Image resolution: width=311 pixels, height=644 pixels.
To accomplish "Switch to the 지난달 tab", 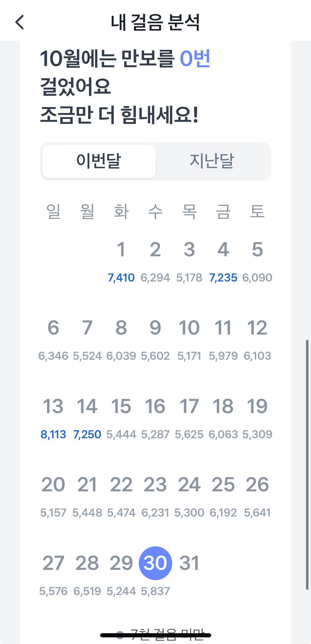I will click(x=212, y=161).
